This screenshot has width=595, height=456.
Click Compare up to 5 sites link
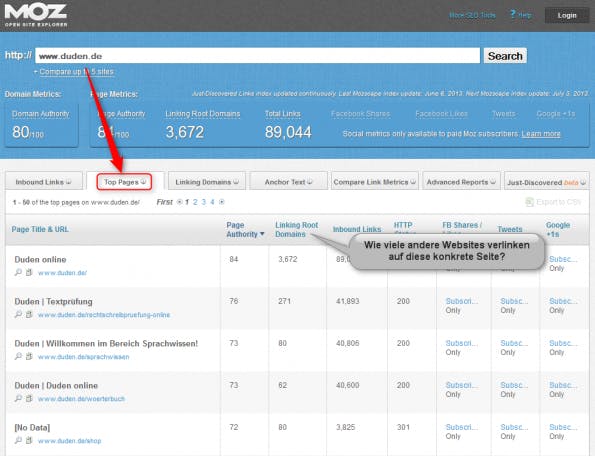76,71
